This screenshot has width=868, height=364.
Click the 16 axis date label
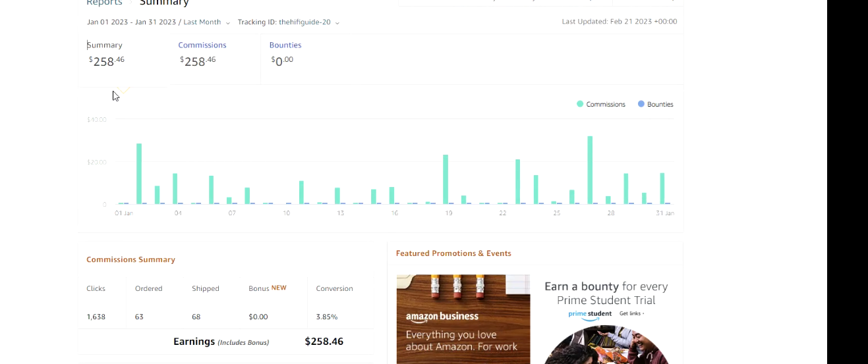394,213
